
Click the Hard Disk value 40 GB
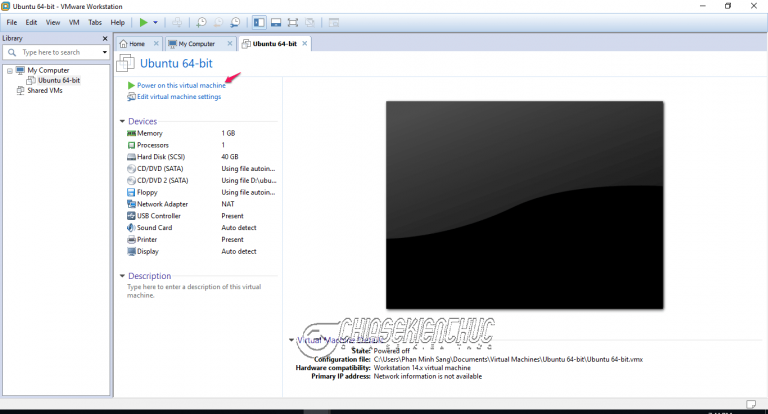coord(230,157)
